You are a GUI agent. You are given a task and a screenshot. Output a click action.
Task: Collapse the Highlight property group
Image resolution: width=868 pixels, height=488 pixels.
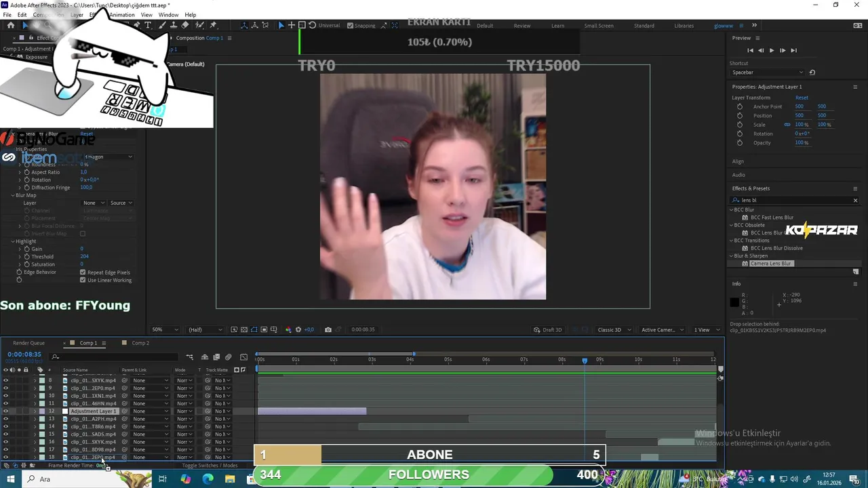click(x=12, y=241)
